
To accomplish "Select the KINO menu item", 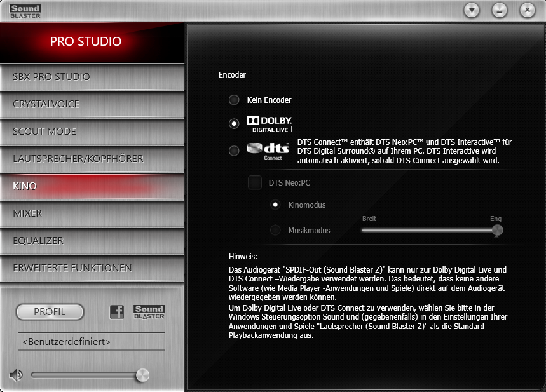I will point(92,186).
